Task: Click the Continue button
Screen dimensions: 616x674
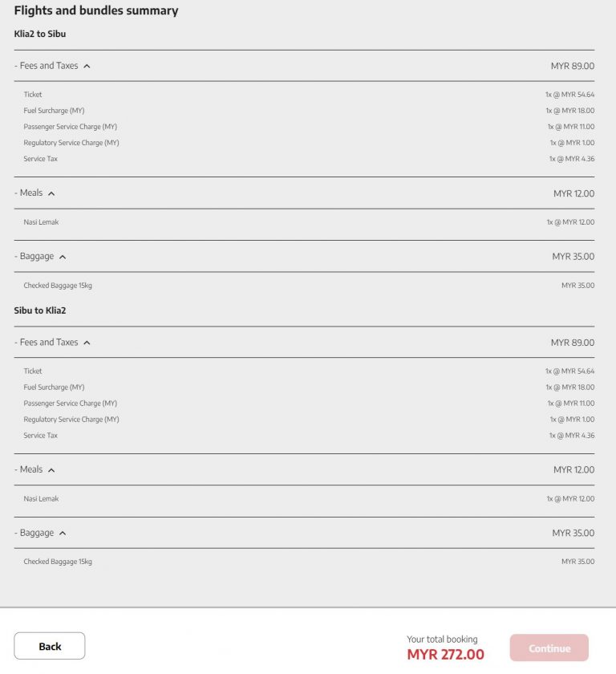Action: (549, 648)
